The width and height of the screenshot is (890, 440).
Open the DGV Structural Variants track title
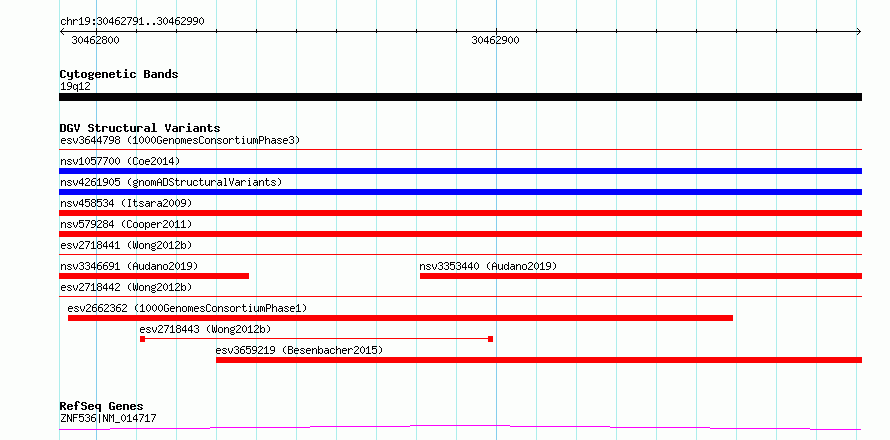[x=140, y=128]
